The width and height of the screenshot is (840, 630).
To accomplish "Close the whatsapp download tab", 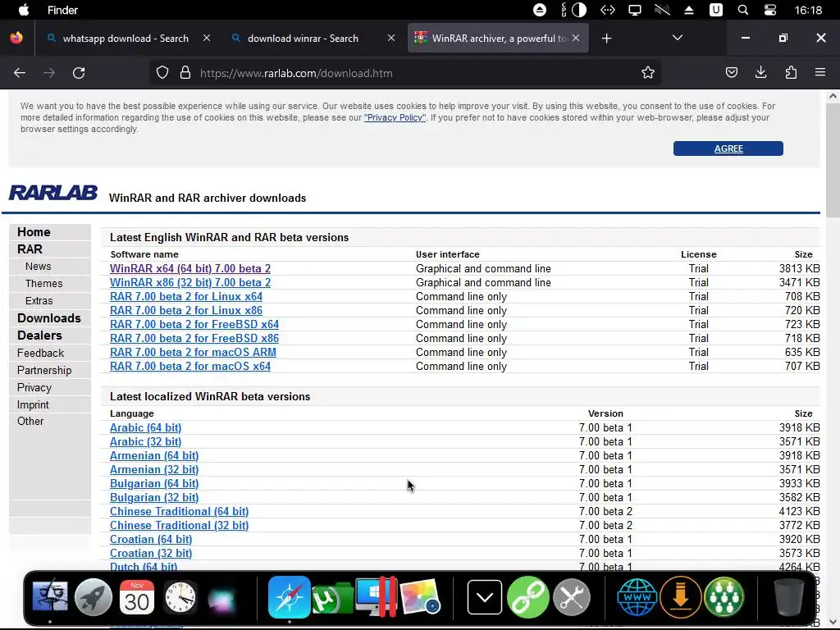I will [x=207, y=38].
